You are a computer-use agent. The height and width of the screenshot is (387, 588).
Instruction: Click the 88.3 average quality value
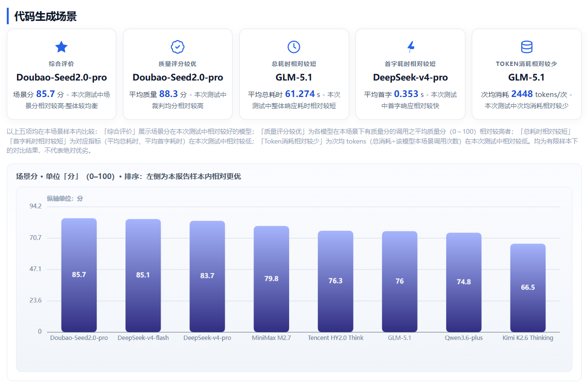point(169,94)
